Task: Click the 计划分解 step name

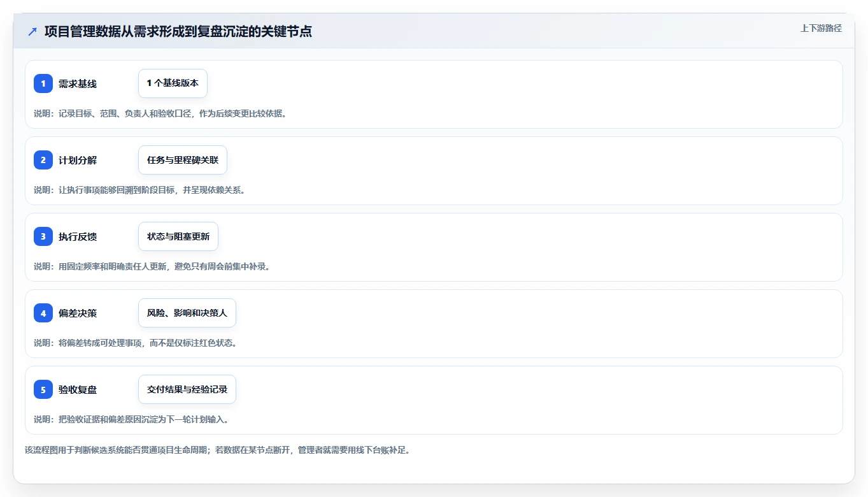Action: pyautogui.click(x=78, y=160)
